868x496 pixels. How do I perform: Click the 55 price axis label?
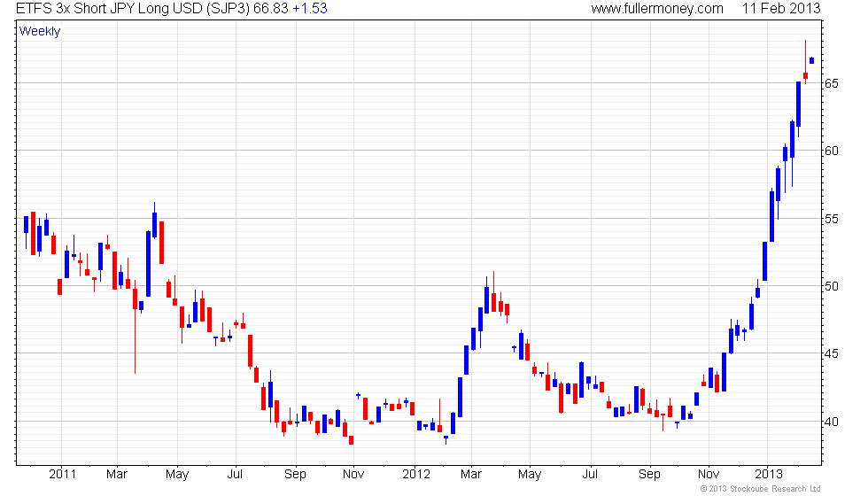[832, 219]
